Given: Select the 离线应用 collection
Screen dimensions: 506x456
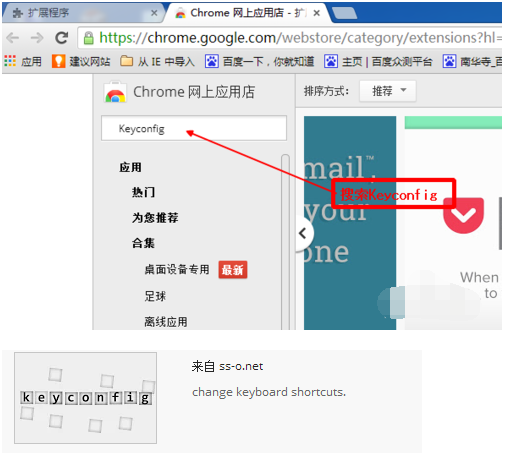Looking at the screenshot, I should point(166,322).
